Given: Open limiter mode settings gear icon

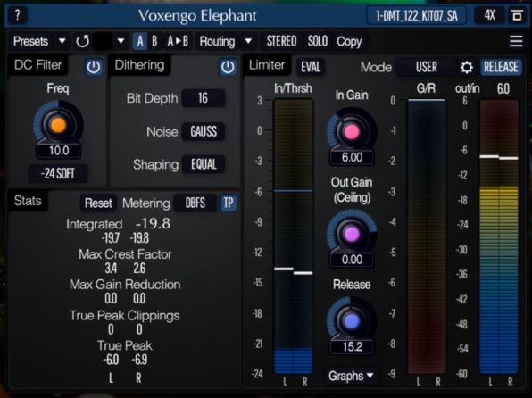Looking at the screenshot, I should coord(467,67).
